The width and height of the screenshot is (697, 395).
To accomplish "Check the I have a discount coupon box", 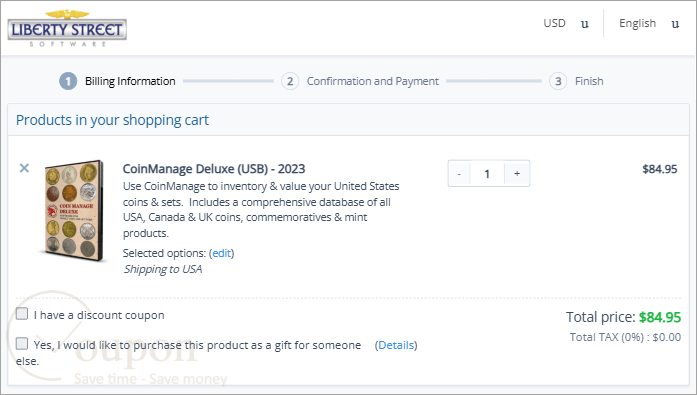I will [22, 314].
